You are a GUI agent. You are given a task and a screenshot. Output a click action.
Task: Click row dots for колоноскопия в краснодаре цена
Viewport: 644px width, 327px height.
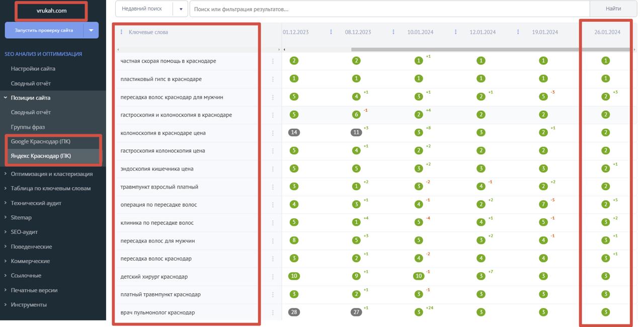pyautogui.click(x=273, y=133)
